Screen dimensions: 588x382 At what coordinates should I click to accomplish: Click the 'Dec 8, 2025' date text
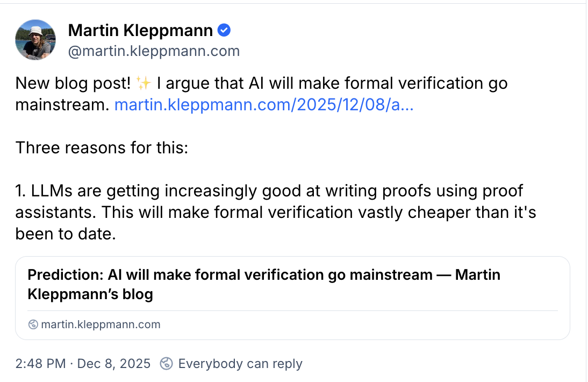pos(114,364)
